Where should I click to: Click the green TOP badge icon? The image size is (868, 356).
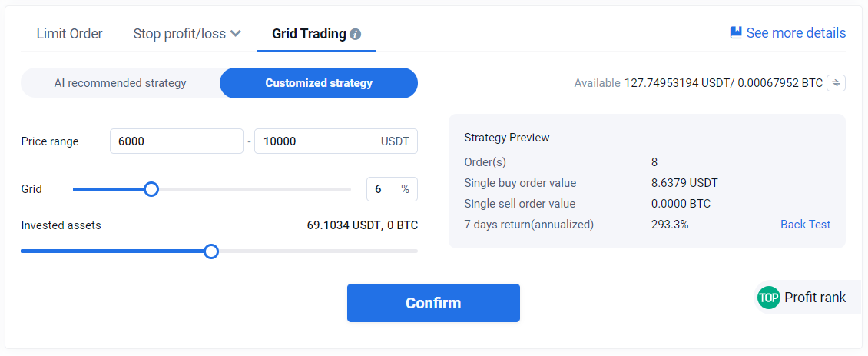coord(768,298)
